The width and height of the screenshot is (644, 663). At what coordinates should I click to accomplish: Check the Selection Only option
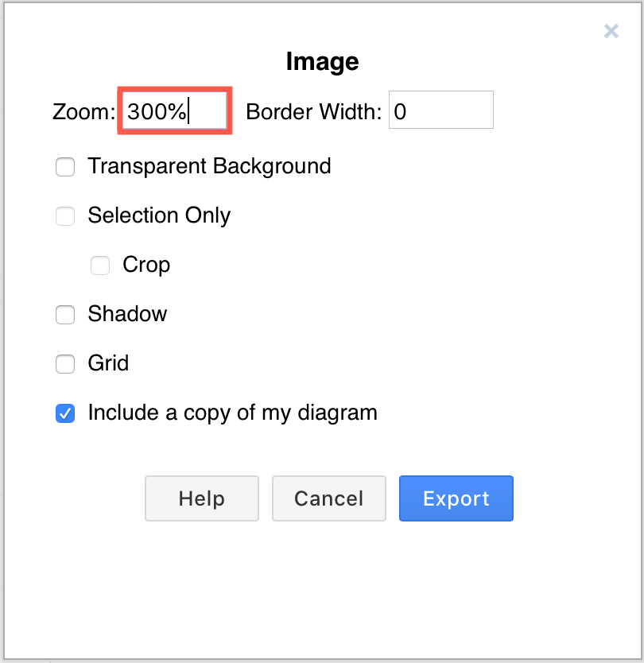tap(65, 215)
